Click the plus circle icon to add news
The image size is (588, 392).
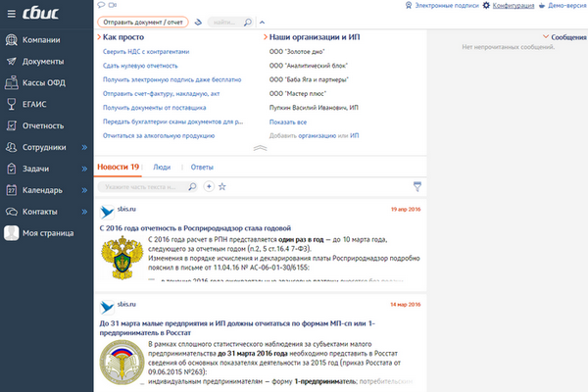pos(209,186)
